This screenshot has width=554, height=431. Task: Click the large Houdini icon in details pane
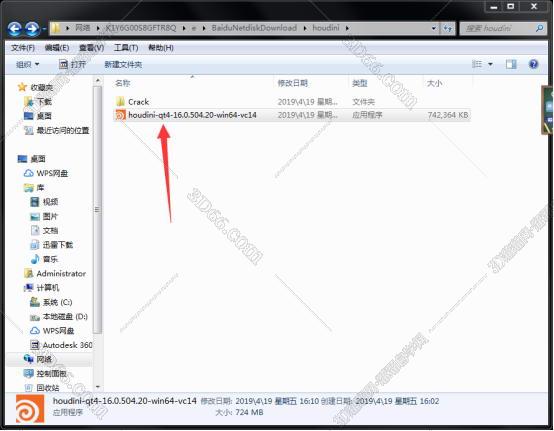(x=30, y=409)
